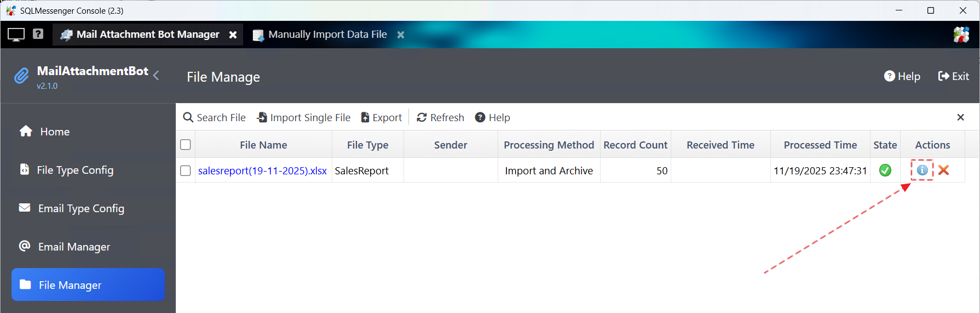Check the salesreport(19-11-2025).xlsx row checkbox
The width and height of the screenshot is (980, 313).
(186, 170)
